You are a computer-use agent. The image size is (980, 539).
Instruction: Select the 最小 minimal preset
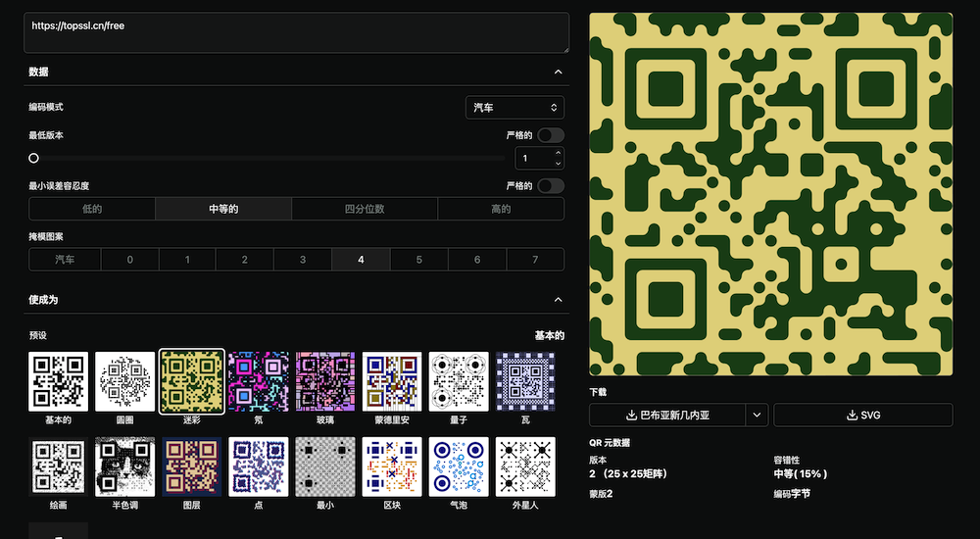coord(325,466)
